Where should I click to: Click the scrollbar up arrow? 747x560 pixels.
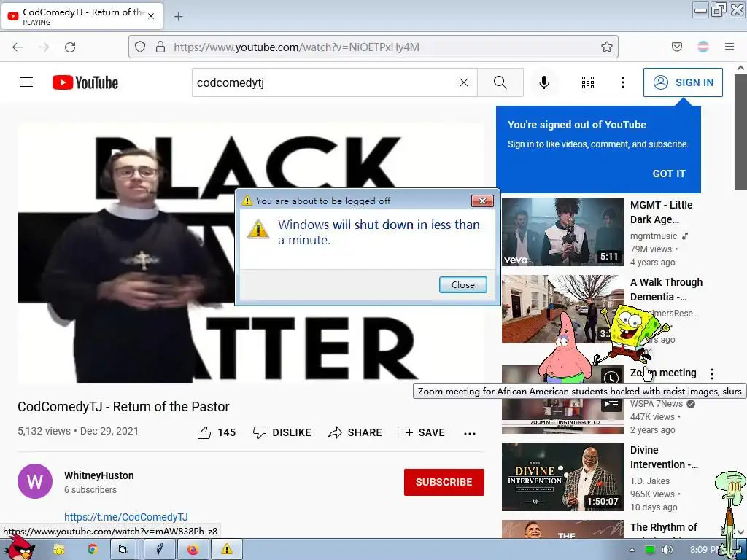click(x=740, y=68)
